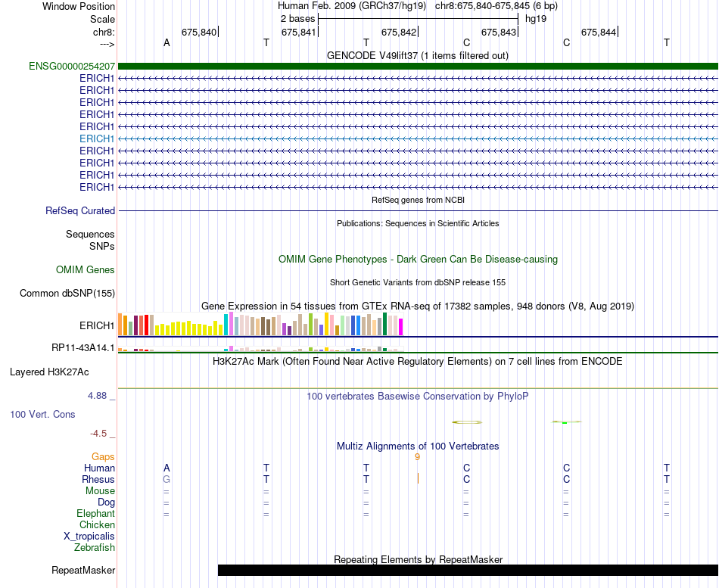Click the orange insertion bar in Rhesus row

pos(418,478)
